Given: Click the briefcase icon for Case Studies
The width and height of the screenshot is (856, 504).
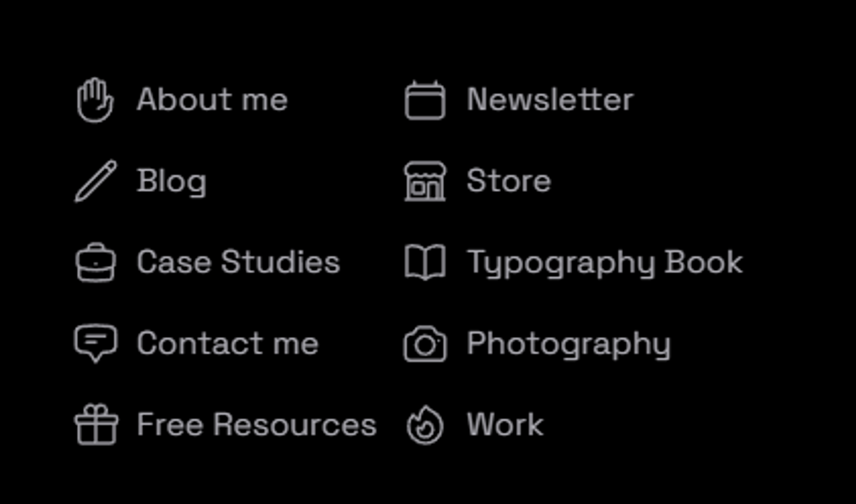Looking at the screenshot, I should [x=95, y=262].
